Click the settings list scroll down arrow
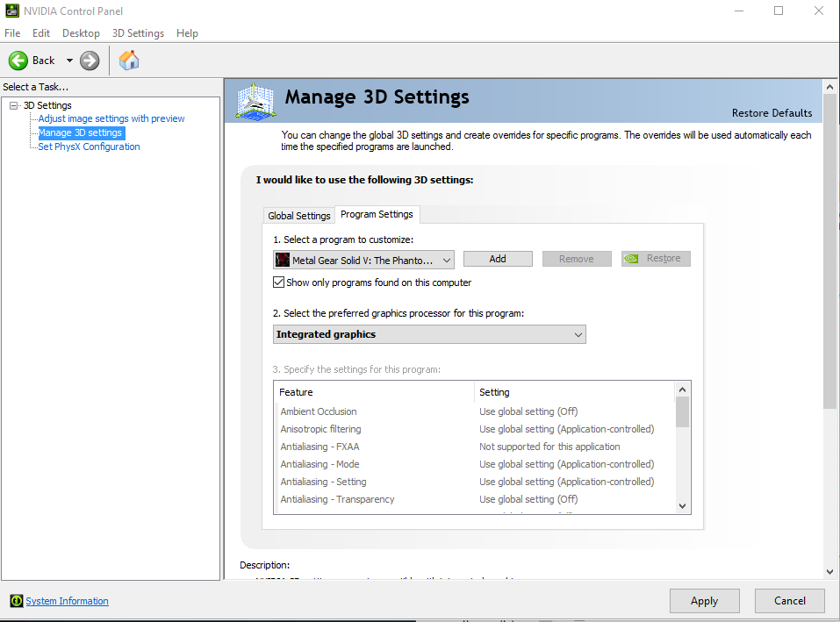 click(x=683, y=505)
